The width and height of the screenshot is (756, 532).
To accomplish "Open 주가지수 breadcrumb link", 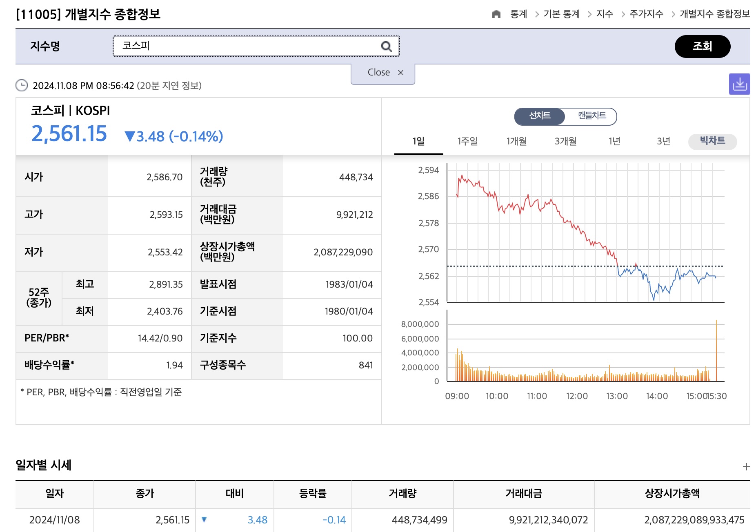I will tap(646, 14).
